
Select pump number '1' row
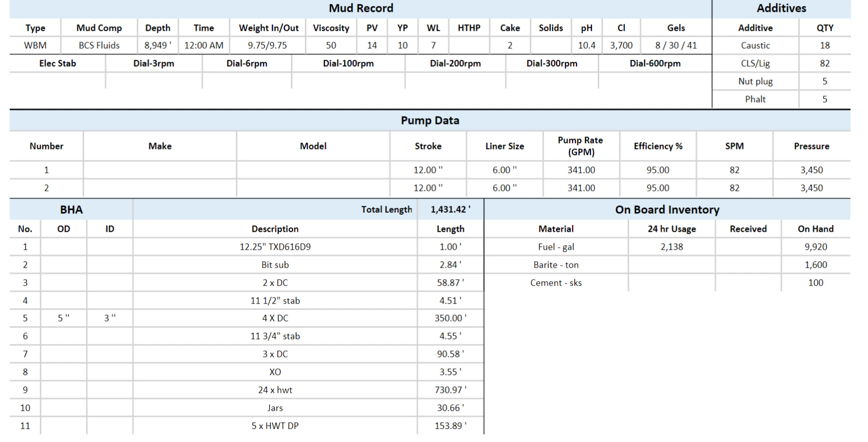click(430, 170)
